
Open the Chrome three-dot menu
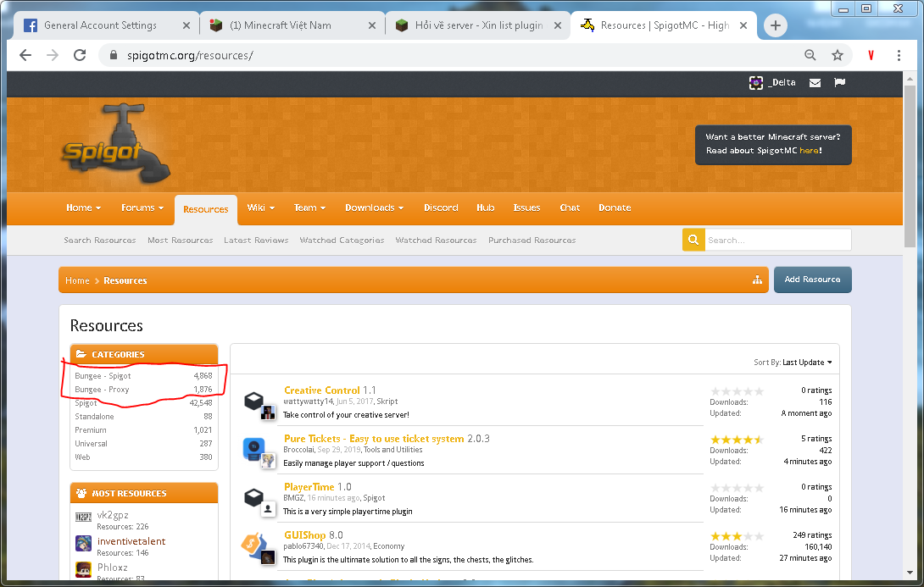pos(899,55)
